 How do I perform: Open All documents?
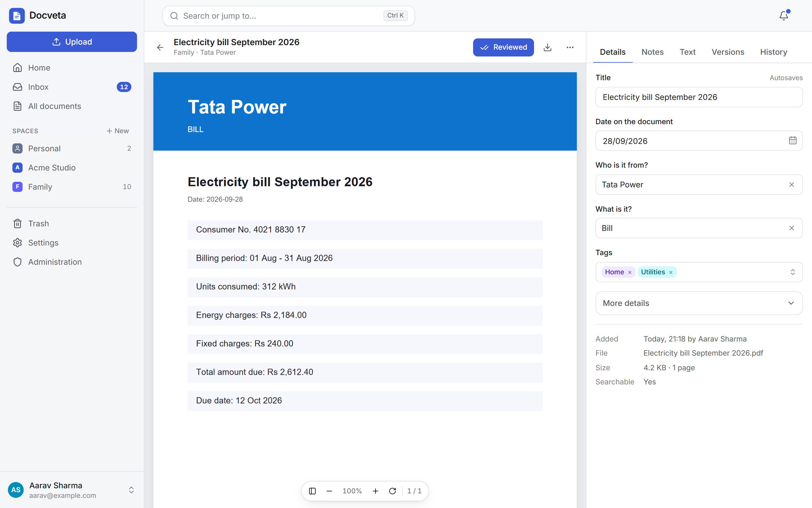(71, 106)
